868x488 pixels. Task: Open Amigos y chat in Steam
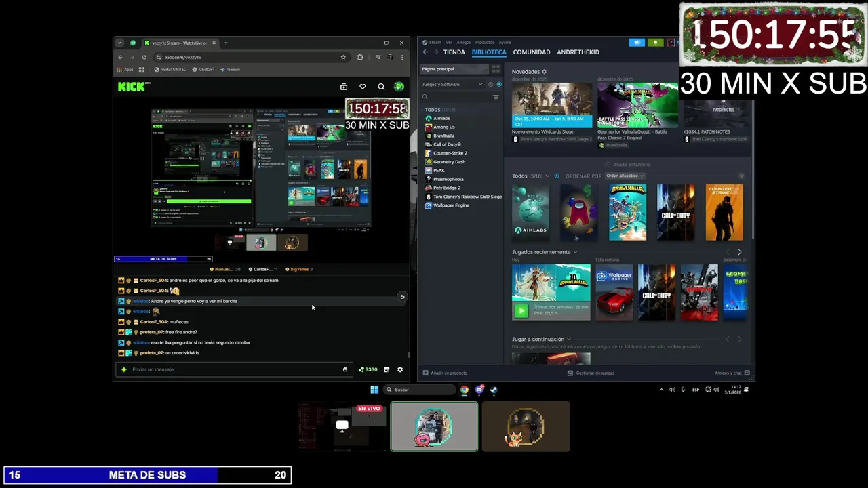(732, 373)
